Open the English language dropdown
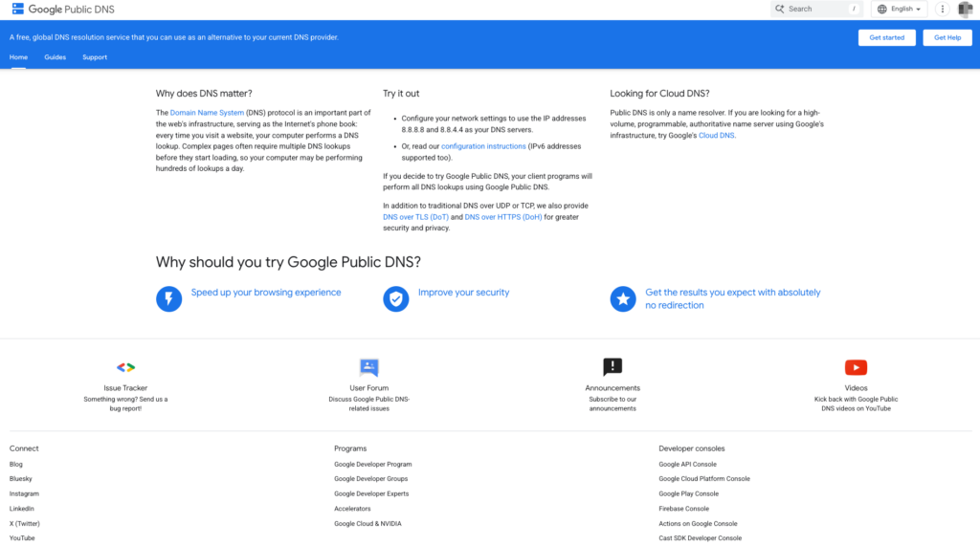Viewport: 980px width, 546px height. (900, 9)
